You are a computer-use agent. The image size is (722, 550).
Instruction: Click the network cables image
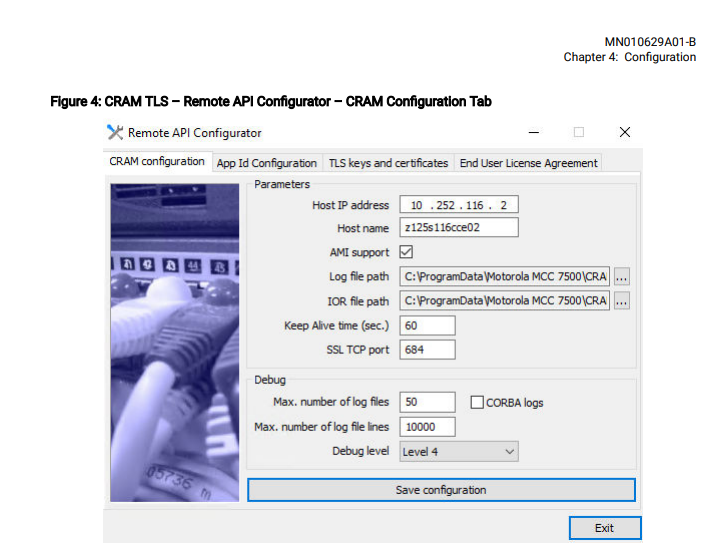pos(175,343)
